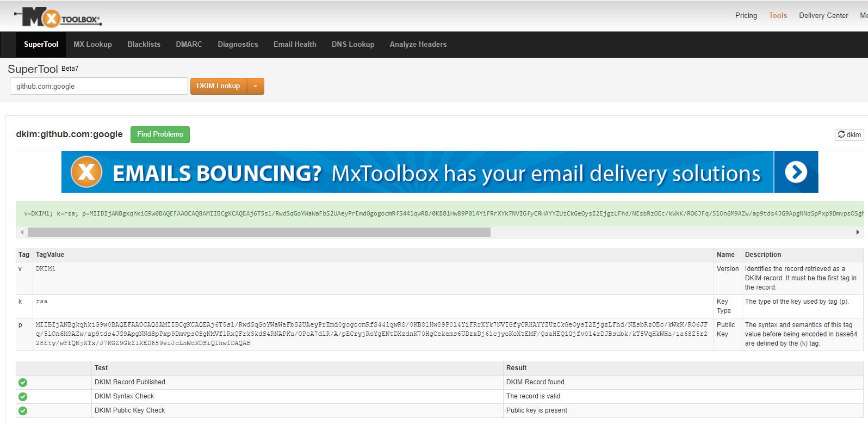This screenshot has width=868, height=424.
Task: Click the banner arrow circle icon
Action: 796,172
